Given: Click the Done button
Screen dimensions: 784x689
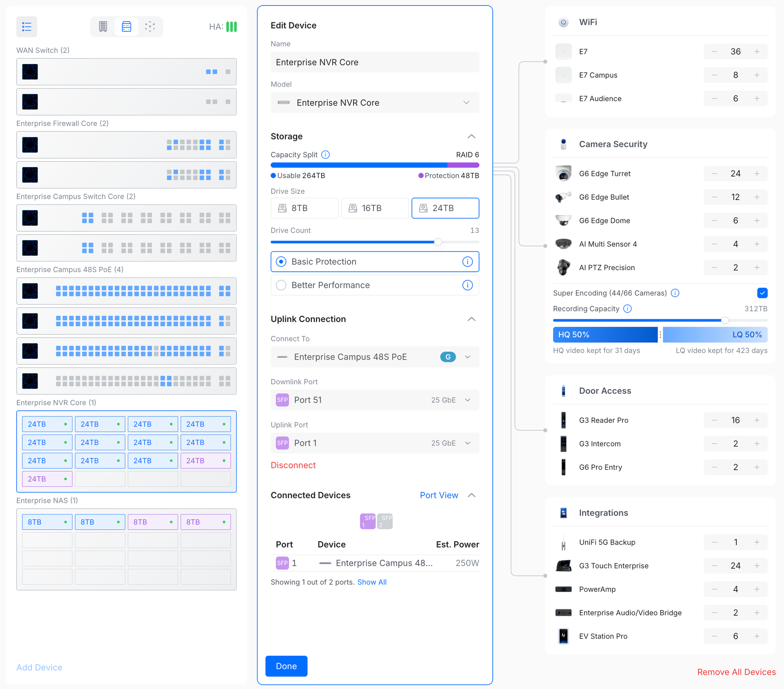Looking at the screenshot, I should (x=287, y=666).
